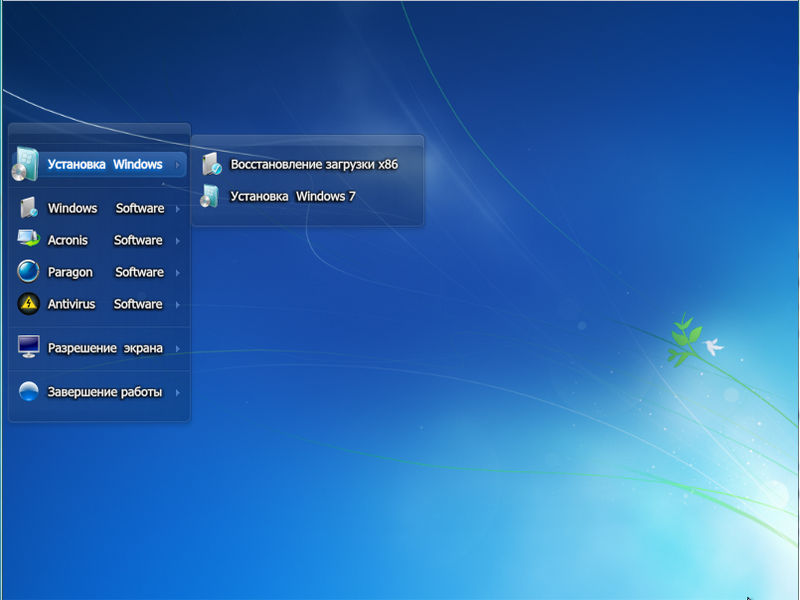Choose Восстановление загрузки x86 in the submenu
This screenshot has width=800, height=600.
[x=308, y=164]
